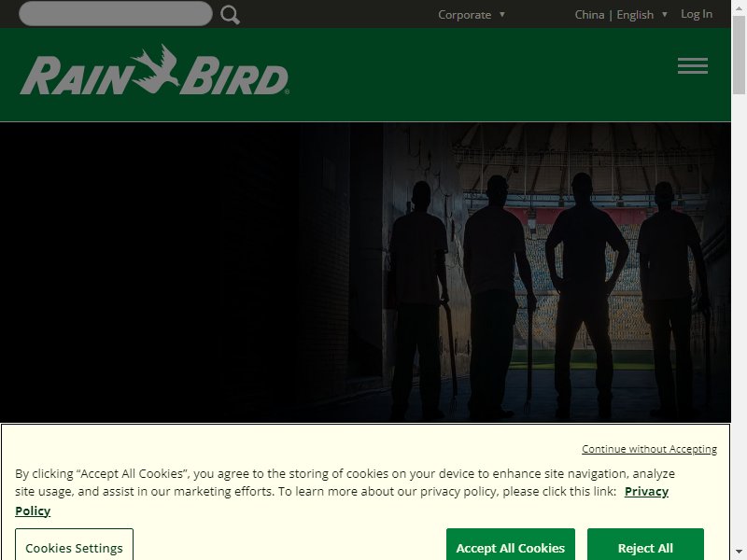Open Cookies Settings
The height and width of the screenshot is (560, 747).
click(74, 546)
